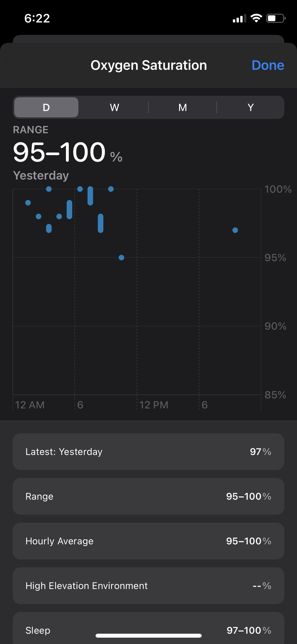Tap the 6:22 status bar clock
Image resolution: width=297 pixels, height=644 pixels.
coord(37,18)
